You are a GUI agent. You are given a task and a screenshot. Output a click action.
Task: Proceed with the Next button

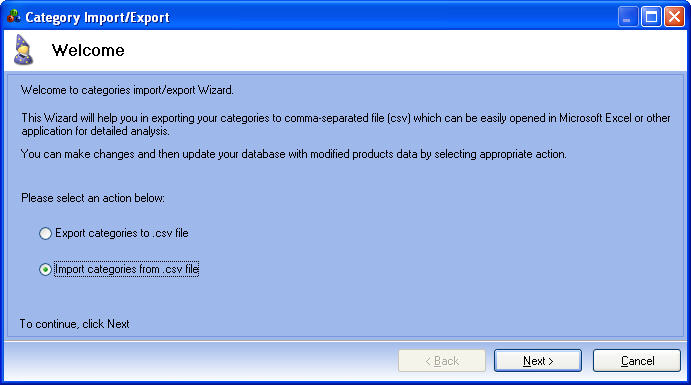[538, 361]
